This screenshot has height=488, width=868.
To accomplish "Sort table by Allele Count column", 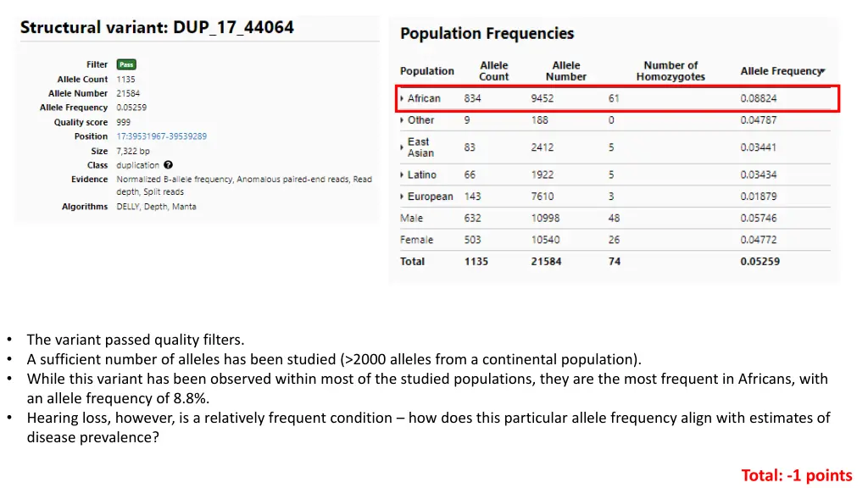I will 493,71.
